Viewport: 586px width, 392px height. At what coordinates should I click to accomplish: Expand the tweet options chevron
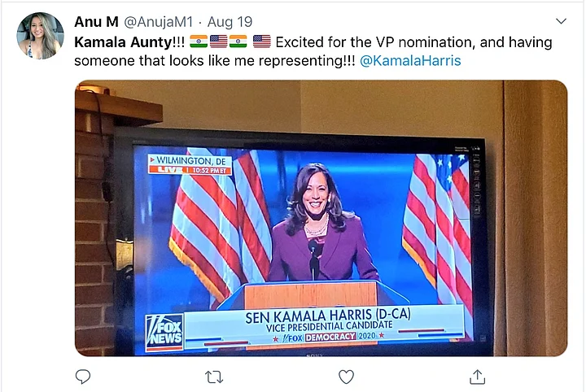point(561,21)
